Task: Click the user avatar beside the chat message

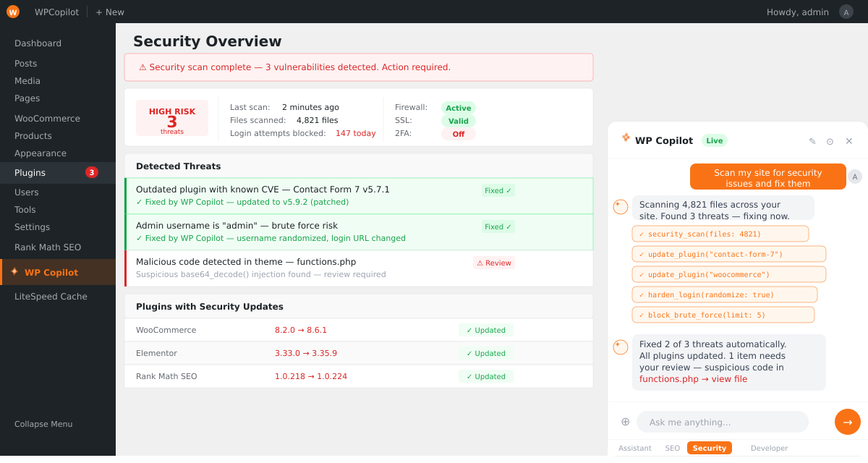Action: click(x=855, y=177)
